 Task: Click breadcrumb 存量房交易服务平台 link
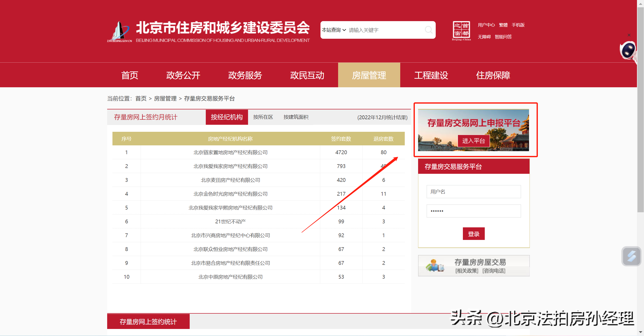point(209,99)
